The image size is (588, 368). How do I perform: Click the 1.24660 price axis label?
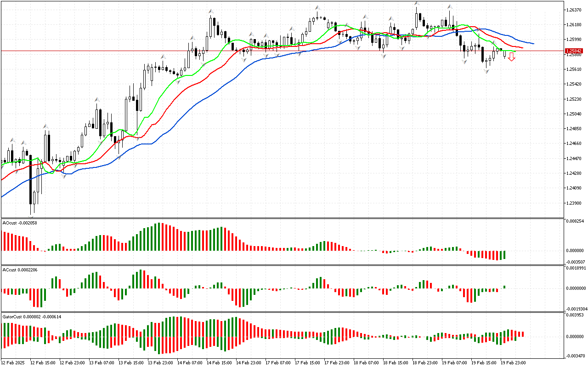(x=574, y=144)
